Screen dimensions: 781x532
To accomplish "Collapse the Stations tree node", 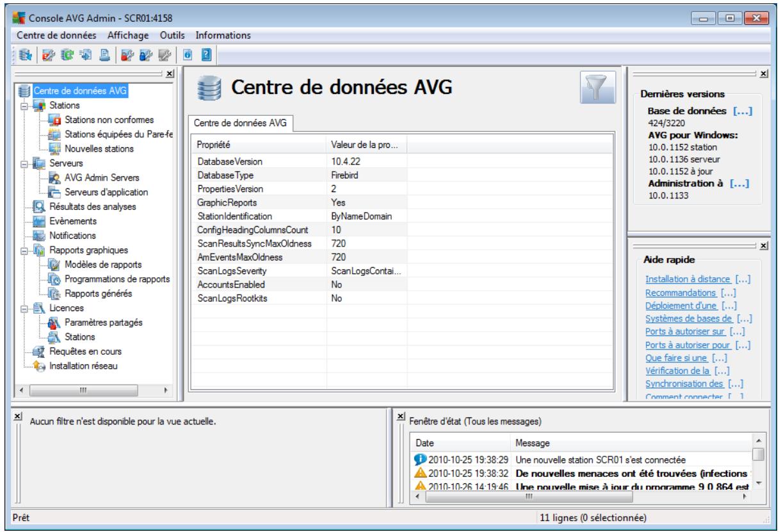I will point(26,106).
